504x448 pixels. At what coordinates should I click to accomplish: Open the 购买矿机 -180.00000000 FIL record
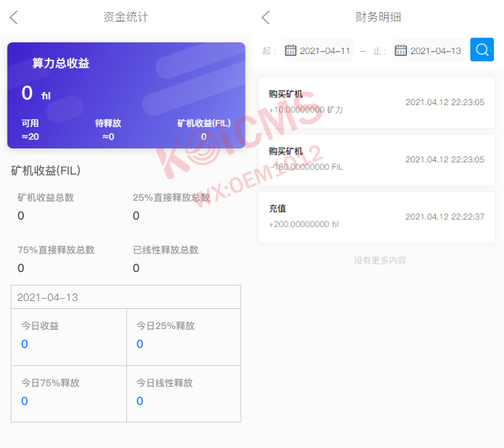point(376,160)
